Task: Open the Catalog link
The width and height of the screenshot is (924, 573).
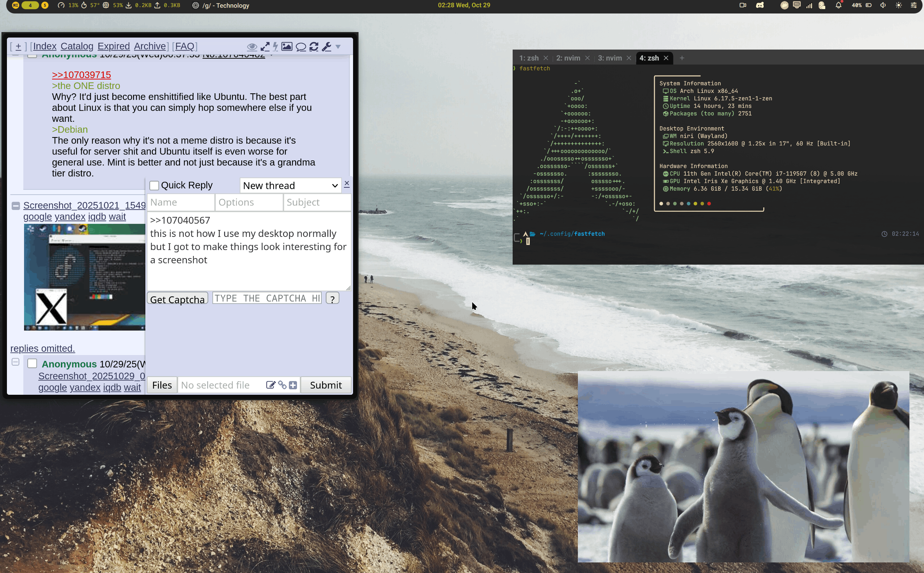Action: [x=77, y=46]
